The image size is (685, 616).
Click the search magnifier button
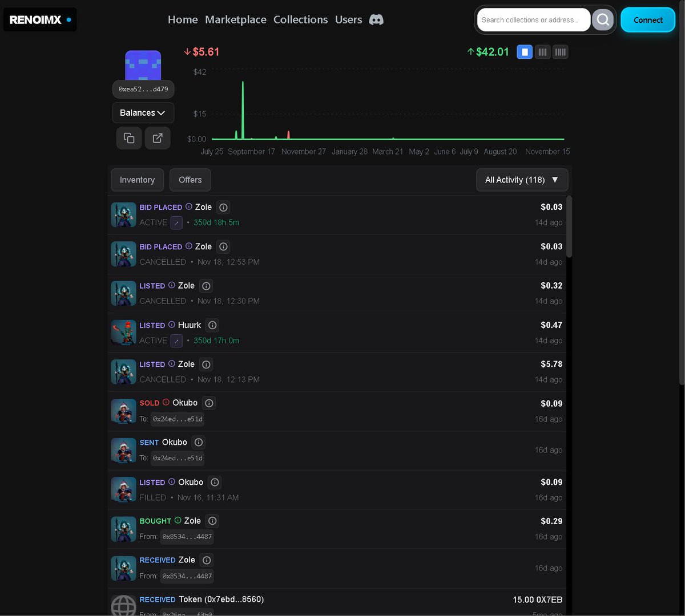pyautogui.click(x=603, y=20)
